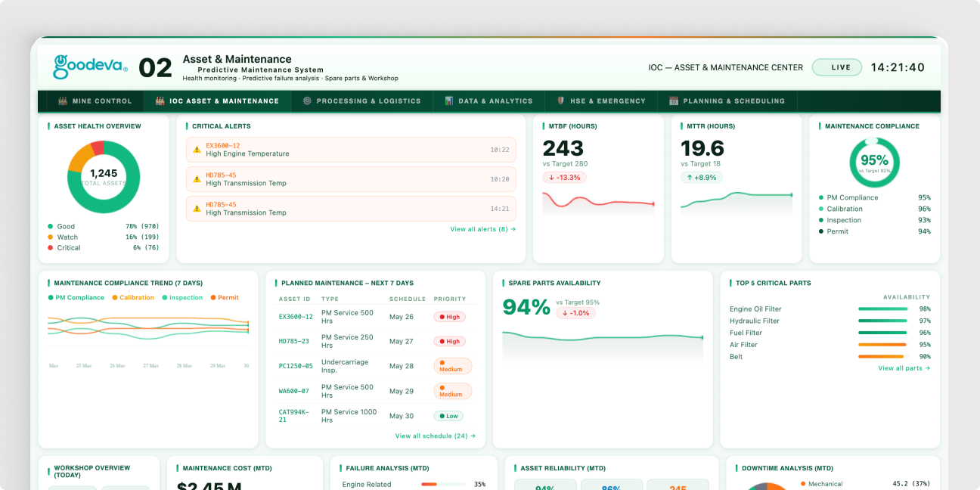This screenshot has height=490, width=980.
Task: Select Critical legend row in asset health
Action: point(104,247)
